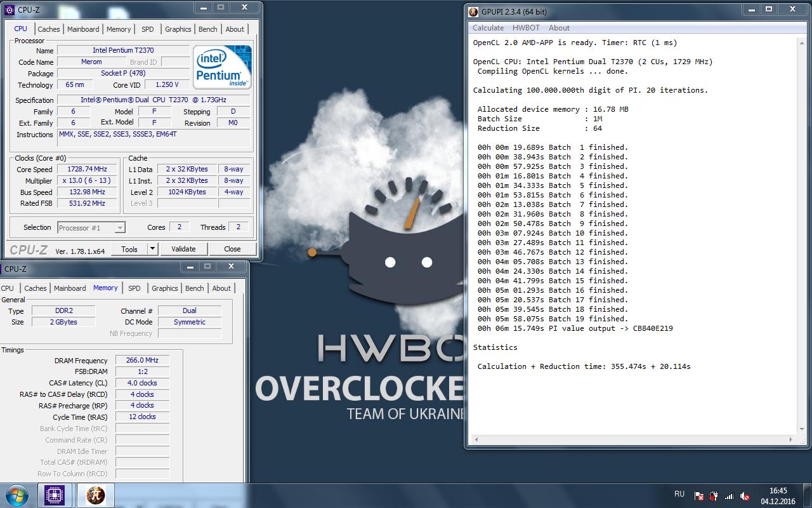Open SPD tab in memory window

(134, 288)
